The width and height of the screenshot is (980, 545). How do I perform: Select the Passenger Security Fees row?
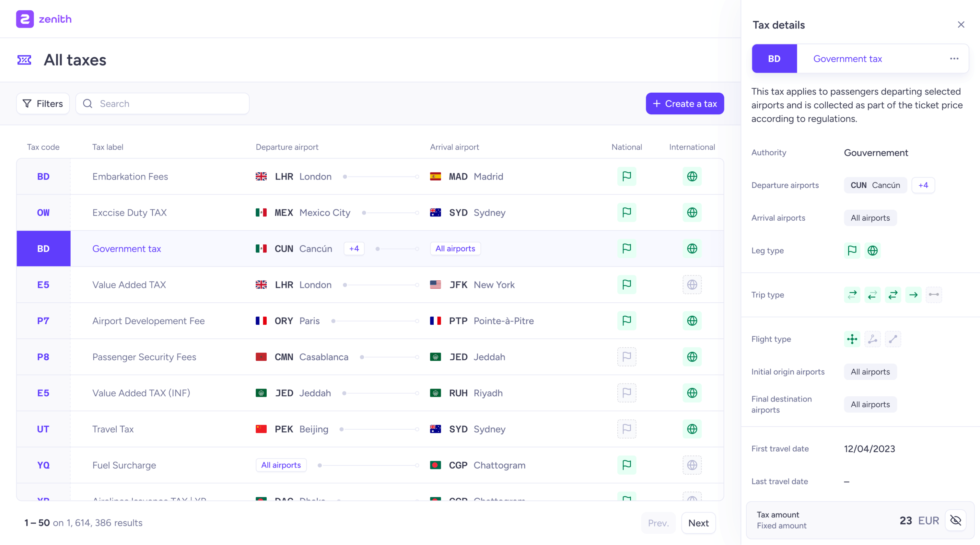370,357
